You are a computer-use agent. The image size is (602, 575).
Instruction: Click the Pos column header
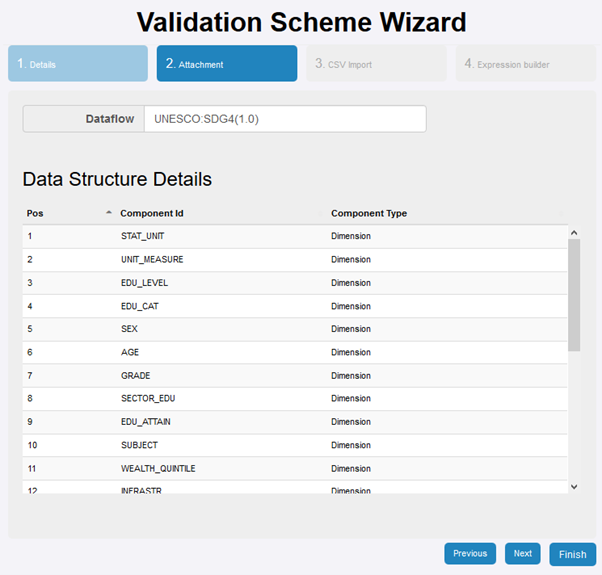(x=36, y=213)
